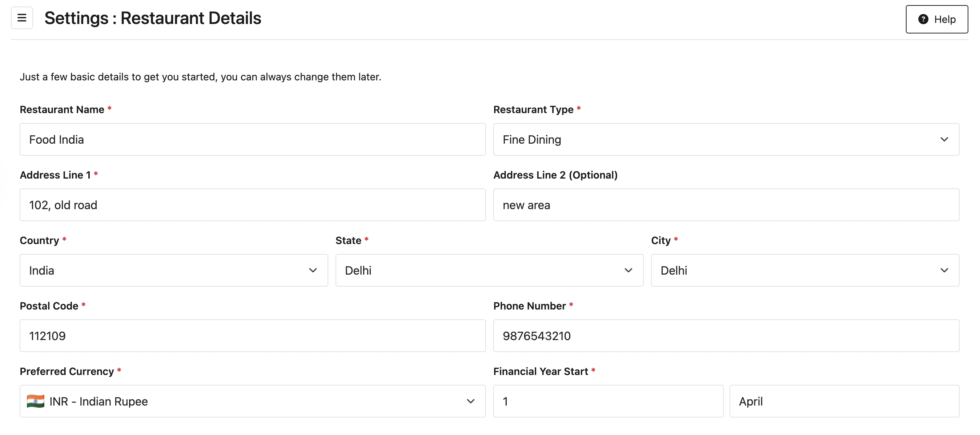This screenshot has height=435, width=980.
Task: Click the Indian flag currency icon
Action: (x=35, y=401)
